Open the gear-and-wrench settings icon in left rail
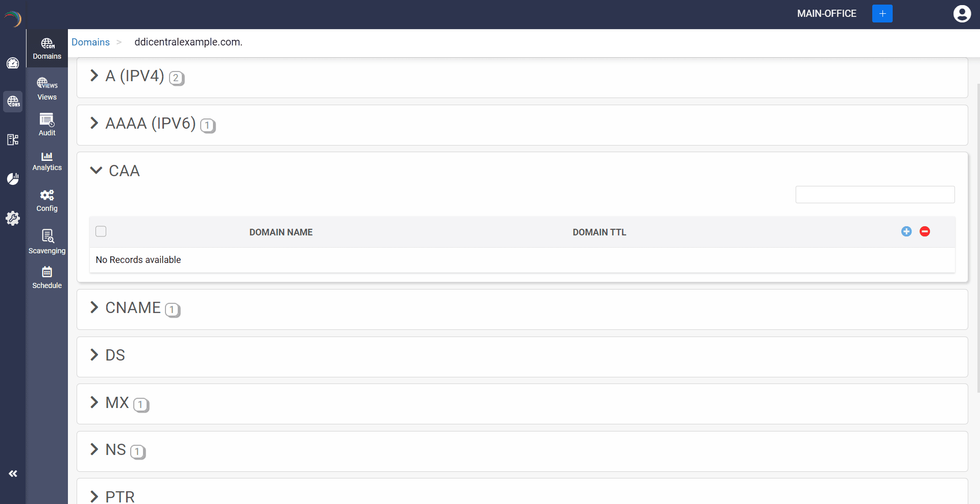 point(13,219)
